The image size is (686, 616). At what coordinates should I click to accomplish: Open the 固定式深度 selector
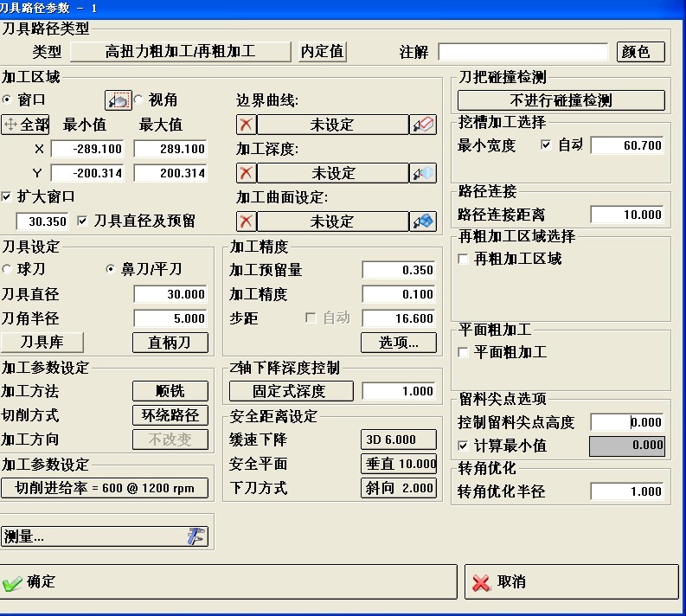click(291, 391)
